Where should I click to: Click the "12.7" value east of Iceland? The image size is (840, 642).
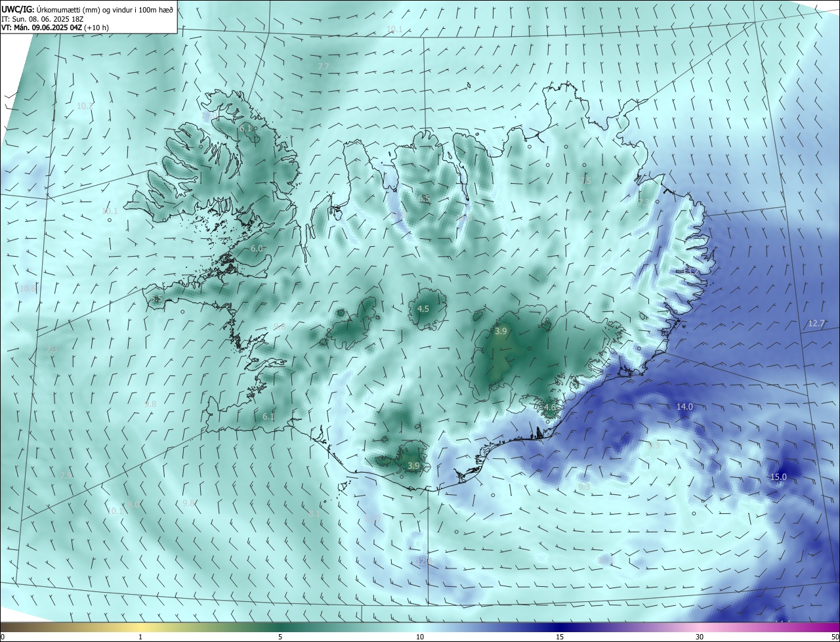[816, 323]
